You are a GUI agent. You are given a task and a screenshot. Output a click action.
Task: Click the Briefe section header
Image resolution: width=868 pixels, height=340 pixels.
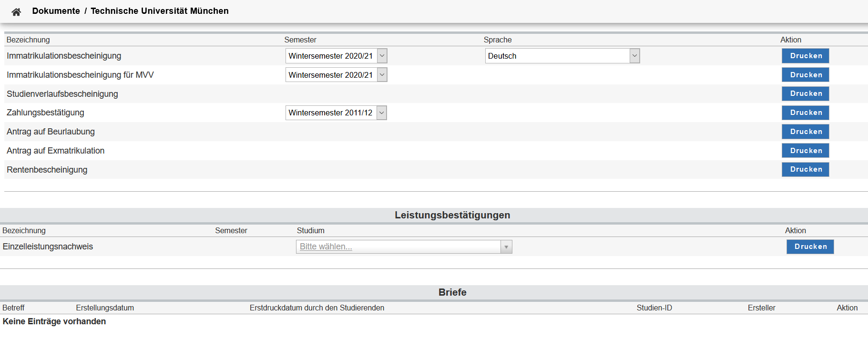pos(452,292)
